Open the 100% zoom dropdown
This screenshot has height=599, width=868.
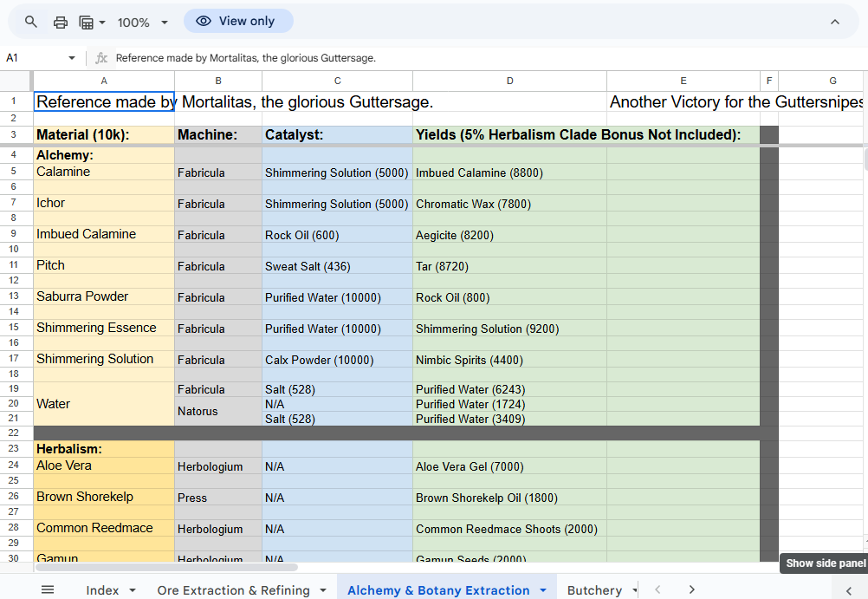coord(143,22)
